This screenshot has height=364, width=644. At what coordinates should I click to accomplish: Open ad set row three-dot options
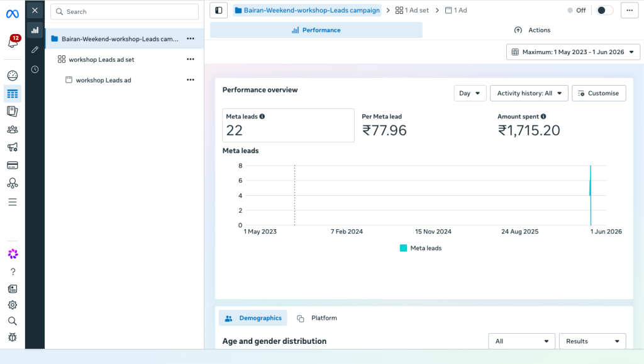[191, 59]
